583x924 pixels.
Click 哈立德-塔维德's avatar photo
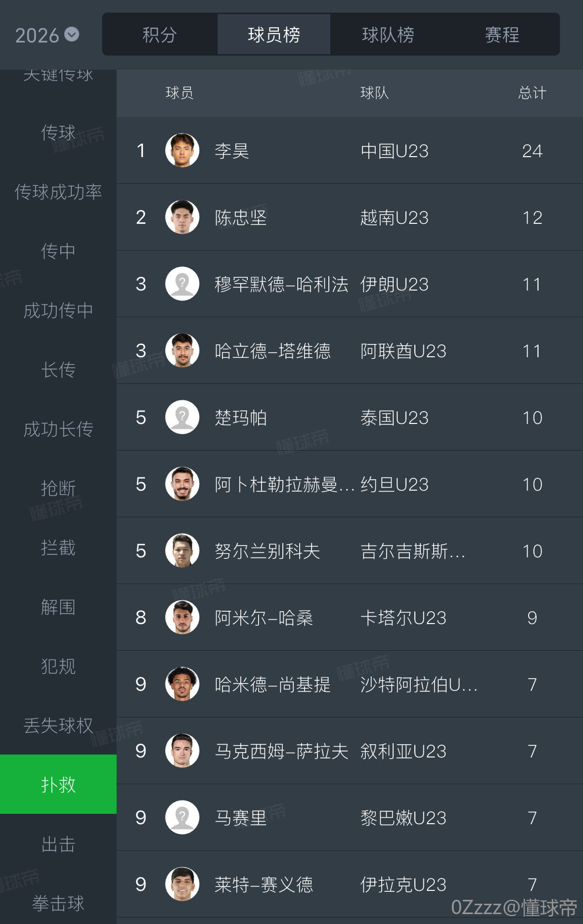[182, 350]
